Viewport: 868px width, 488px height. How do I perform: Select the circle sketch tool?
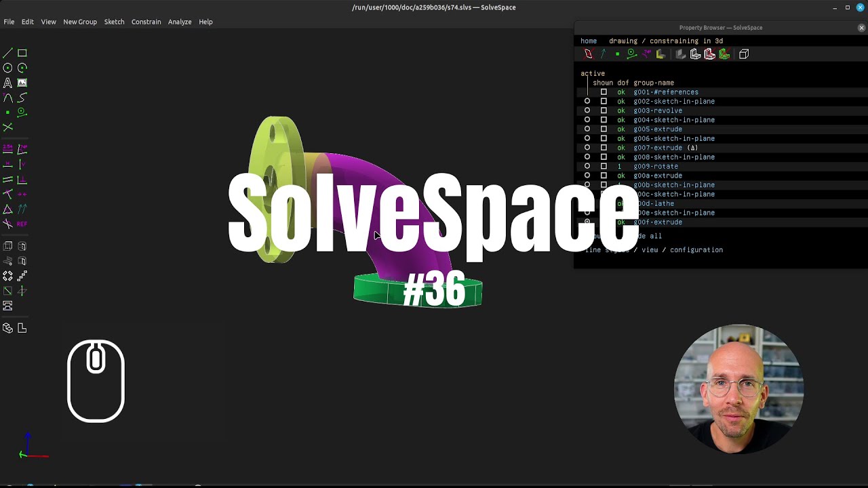[7, 68]
